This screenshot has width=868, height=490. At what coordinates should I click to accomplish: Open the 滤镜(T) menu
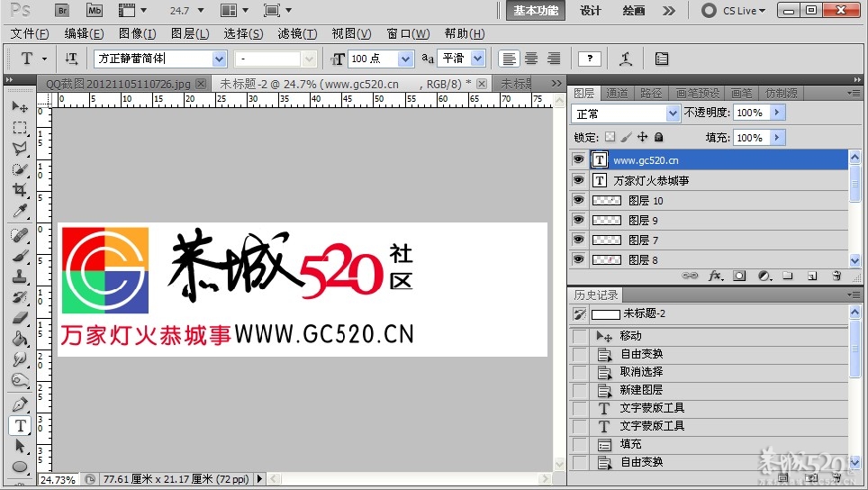pos(297,33)
